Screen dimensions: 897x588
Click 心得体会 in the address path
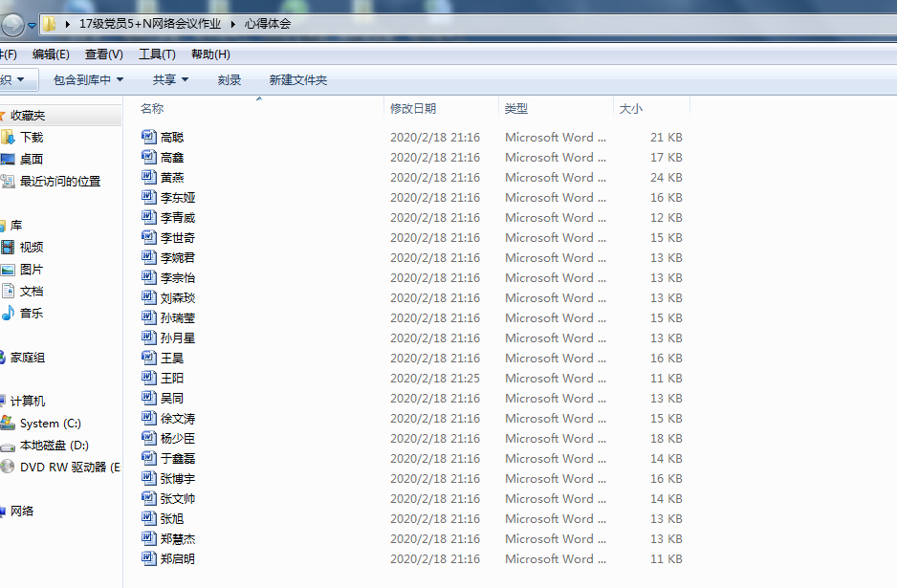(267, 24)
